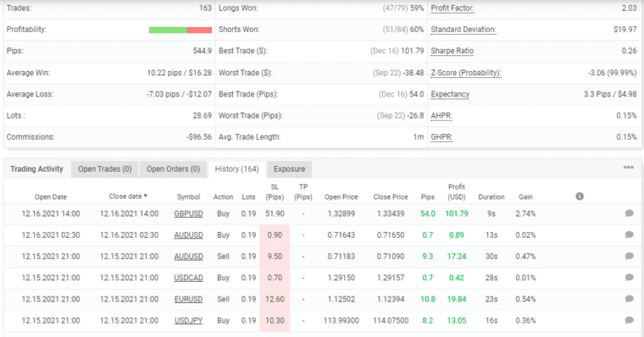Open comment icon for USDJPY trade row
Screen dimensions: 644x337
(629, 320)
